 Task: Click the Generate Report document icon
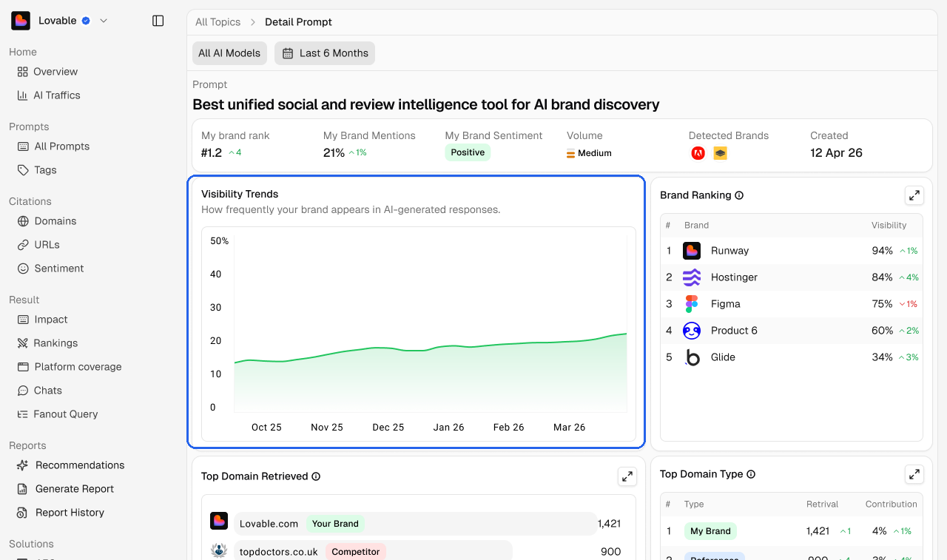23,489
